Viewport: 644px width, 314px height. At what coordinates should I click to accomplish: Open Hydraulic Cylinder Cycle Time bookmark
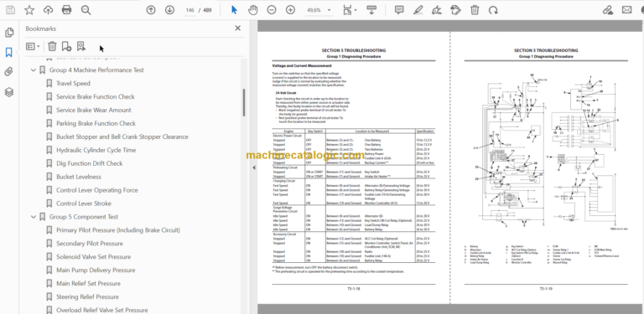click(x=96, y=150)
